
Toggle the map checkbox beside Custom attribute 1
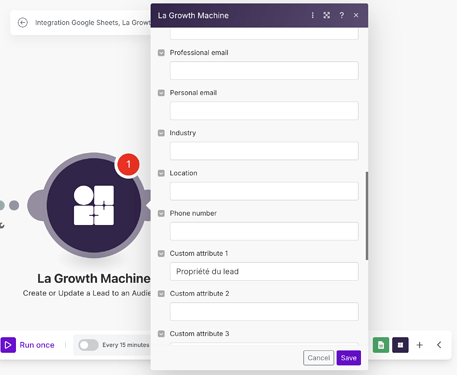pyautogui.click(x=161, y=254)
